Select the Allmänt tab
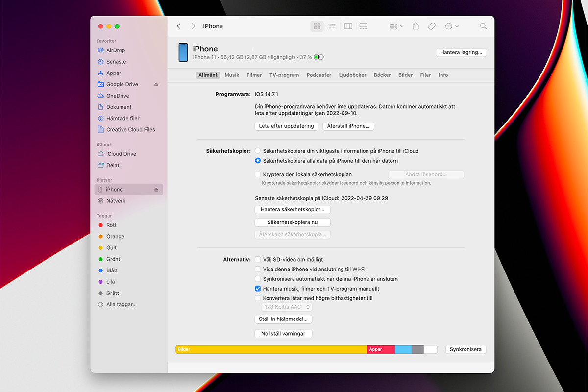This screenshot has width=588, height=392. [208, 75]
